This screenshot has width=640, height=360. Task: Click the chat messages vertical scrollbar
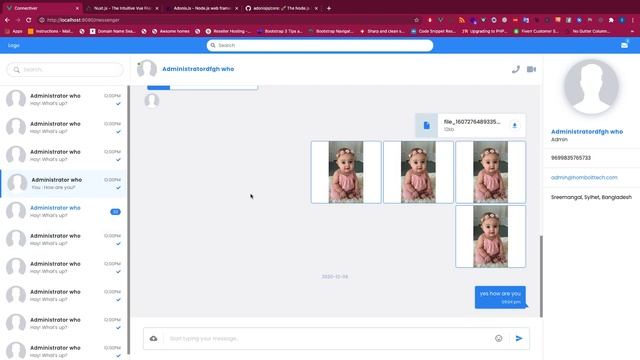click(x=541, y=276)
